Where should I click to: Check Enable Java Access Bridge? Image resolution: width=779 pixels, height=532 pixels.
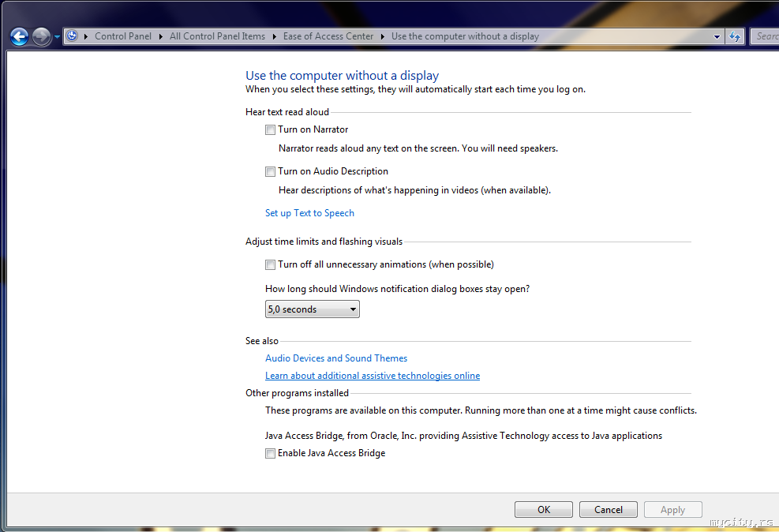[270, 454]
